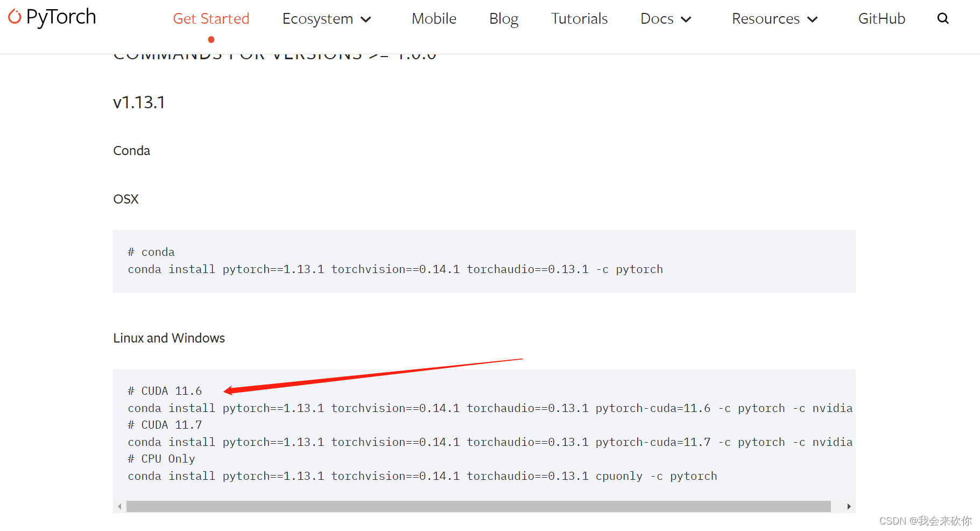
Task: Click the horizontal scrollbar under the code
Action: coord(478,506)
